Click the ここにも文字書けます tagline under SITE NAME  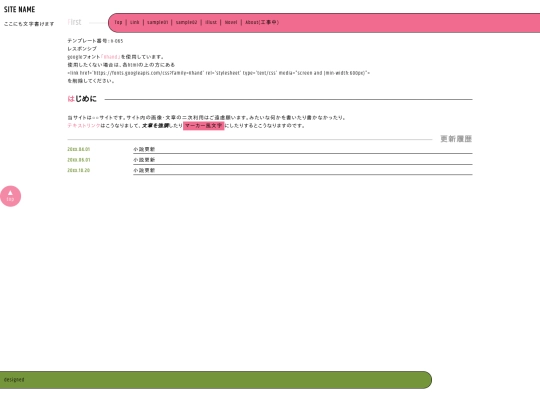point(29,24)
